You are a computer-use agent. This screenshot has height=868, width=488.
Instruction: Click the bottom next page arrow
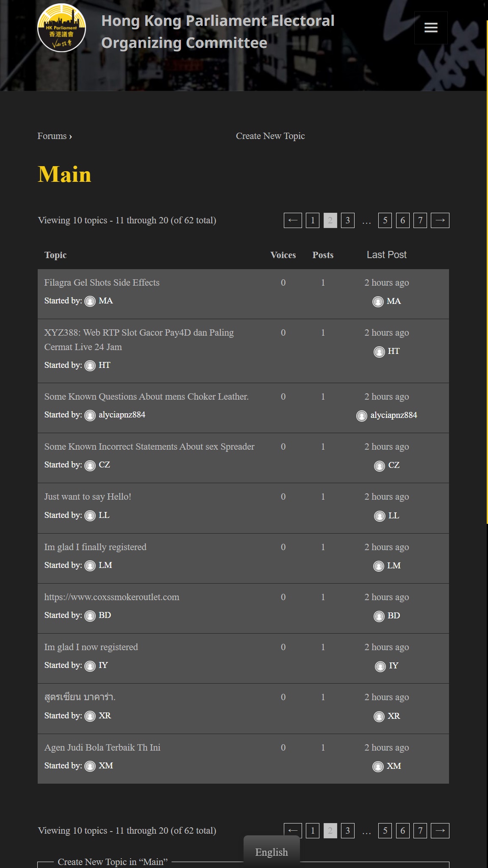point(440,831)
